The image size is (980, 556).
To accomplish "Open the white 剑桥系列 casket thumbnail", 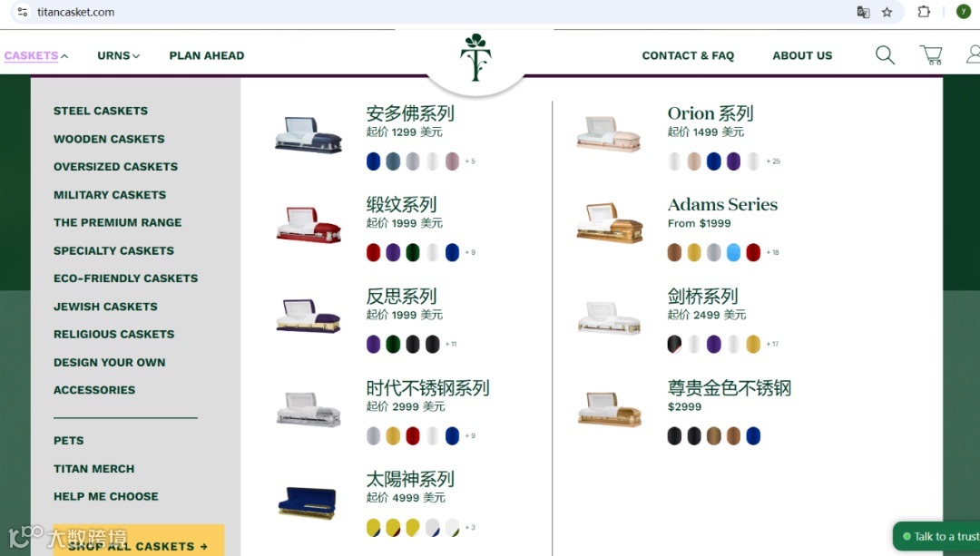I will (x=610, y=317).
